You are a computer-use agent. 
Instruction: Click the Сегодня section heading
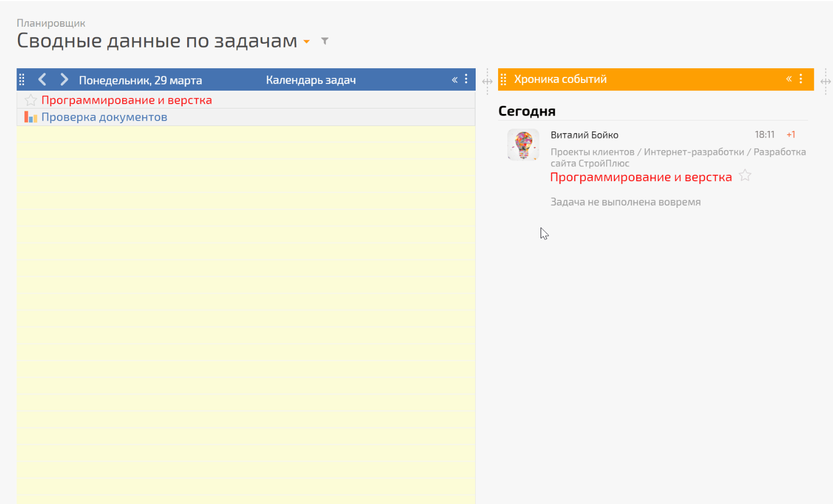(527, 111)
